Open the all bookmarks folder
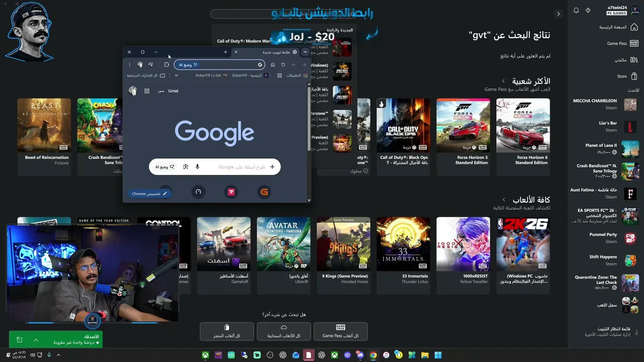 (146, 75)
